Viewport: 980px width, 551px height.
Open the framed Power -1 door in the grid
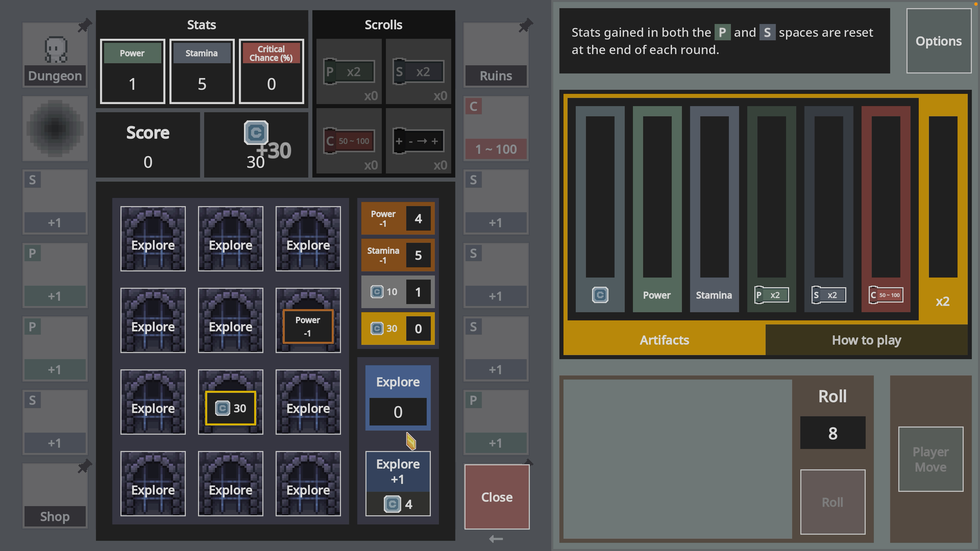(308, 326)
